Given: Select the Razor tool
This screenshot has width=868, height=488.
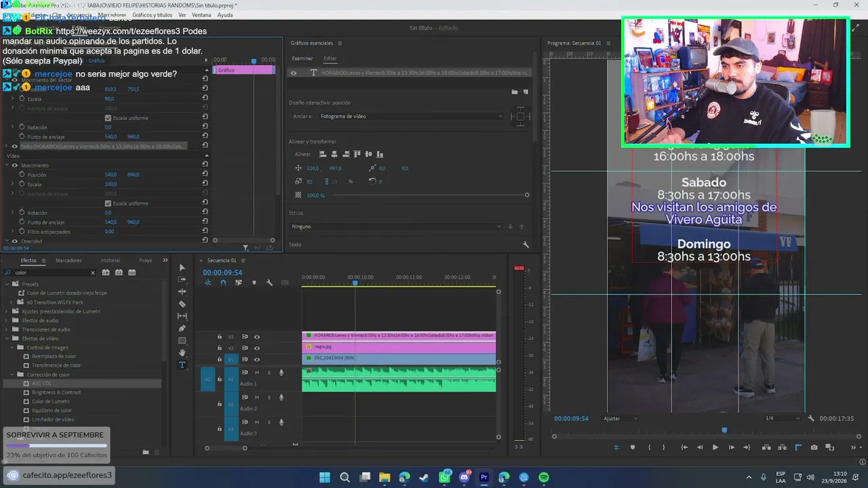Looking at the screenshot, I should tap(182, 304).
